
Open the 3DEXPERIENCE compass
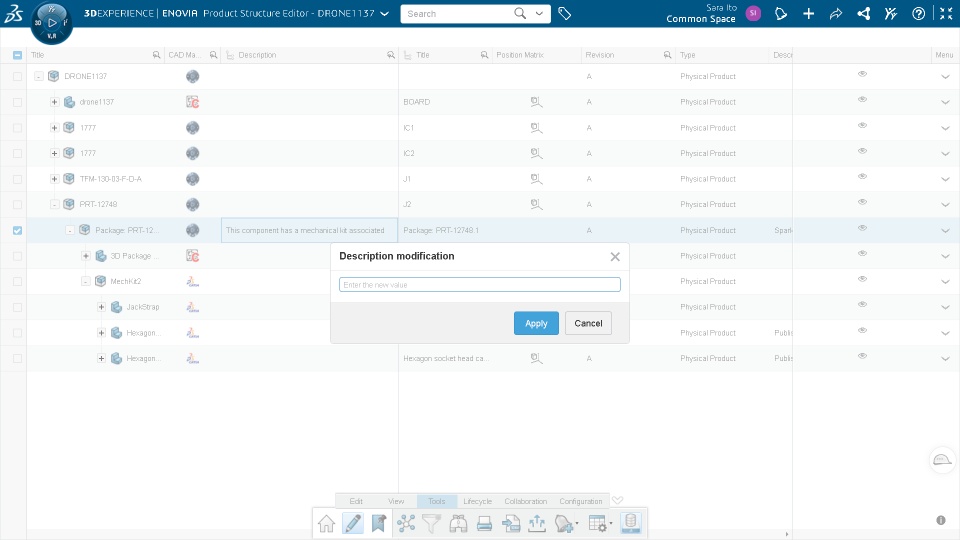[x=51, y=23]
